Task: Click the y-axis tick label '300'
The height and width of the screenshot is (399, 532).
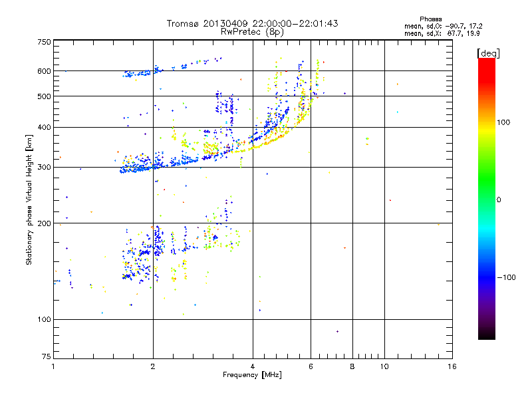Action: 45,168
